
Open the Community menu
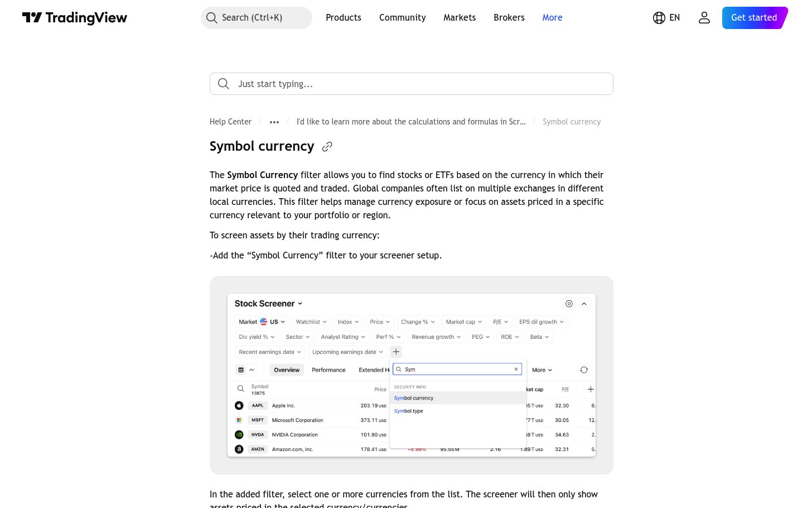tap(403, 18)
